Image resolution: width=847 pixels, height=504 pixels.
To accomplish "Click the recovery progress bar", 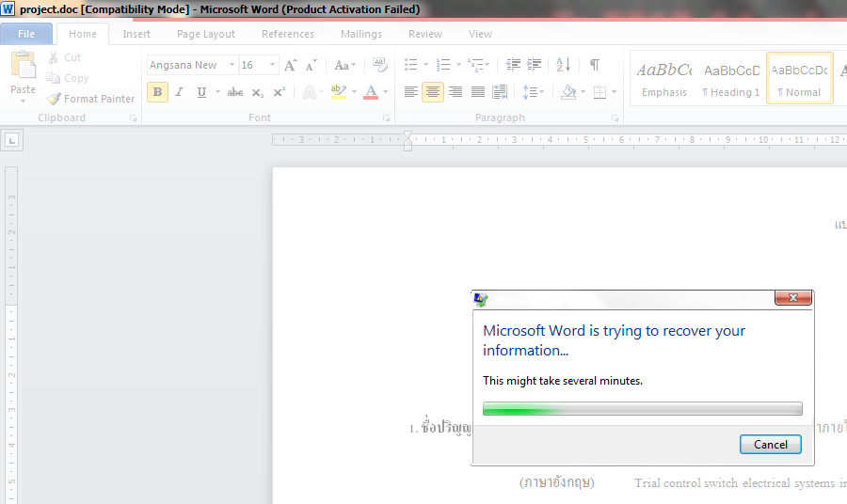I will (642, 409).
